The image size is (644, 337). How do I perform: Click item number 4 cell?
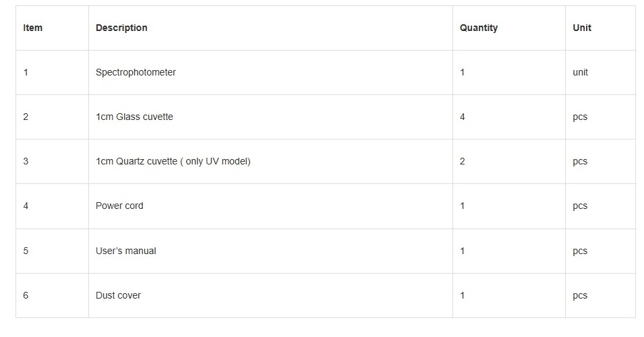(x=26, y=206)
